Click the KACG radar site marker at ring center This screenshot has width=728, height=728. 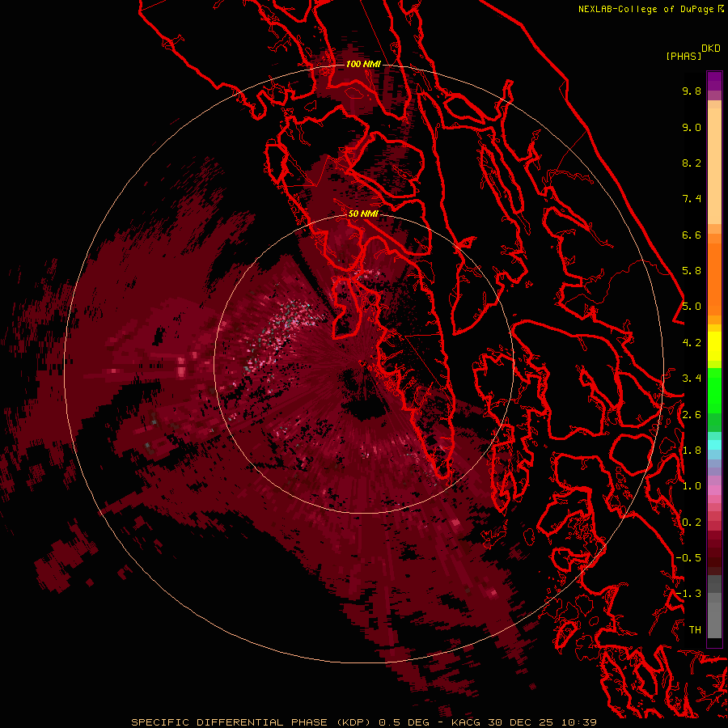click(363, 363)
